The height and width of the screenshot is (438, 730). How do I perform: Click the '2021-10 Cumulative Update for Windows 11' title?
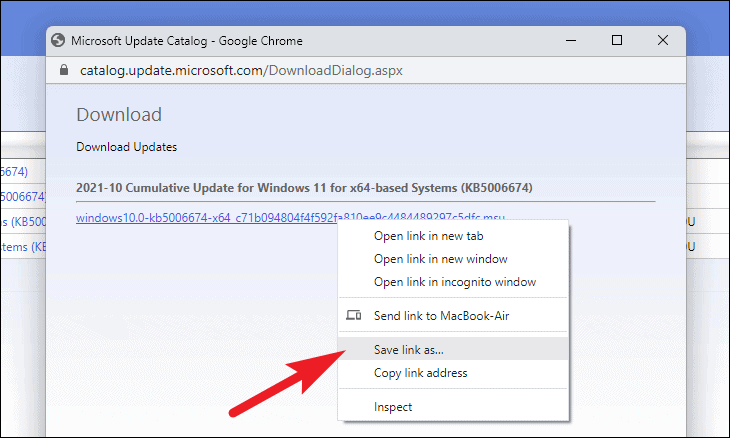304,188
